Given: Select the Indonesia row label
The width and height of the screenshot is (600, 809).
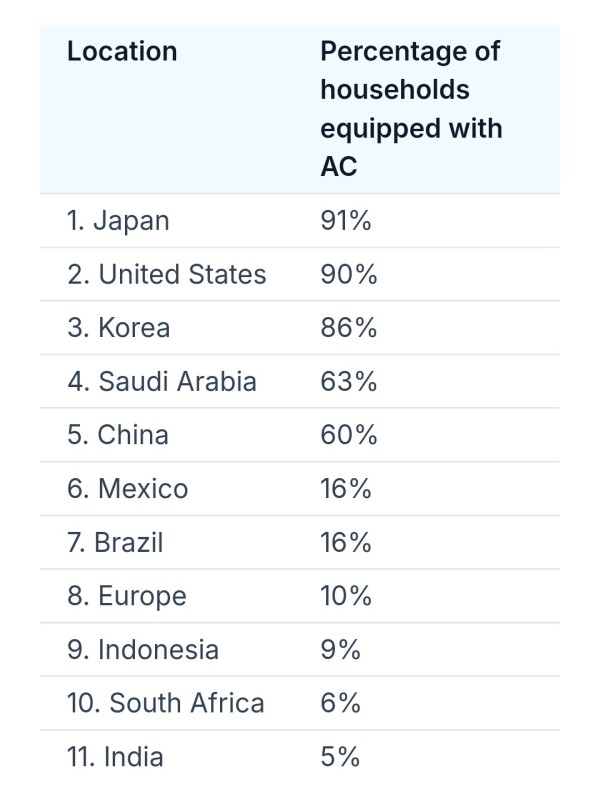Looking at the screenshot, I should pyautogui.click(x=143, y=650).
